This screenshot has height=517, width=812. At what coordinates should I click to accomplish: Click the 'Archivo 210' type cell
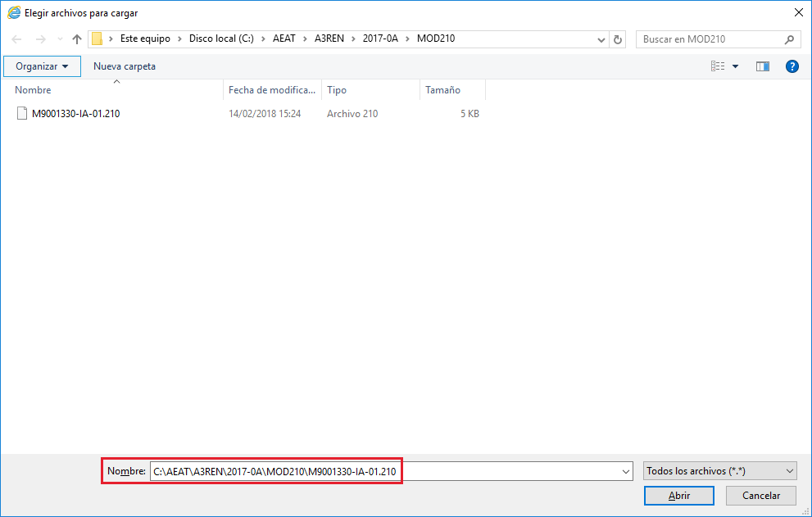[352, 113]
